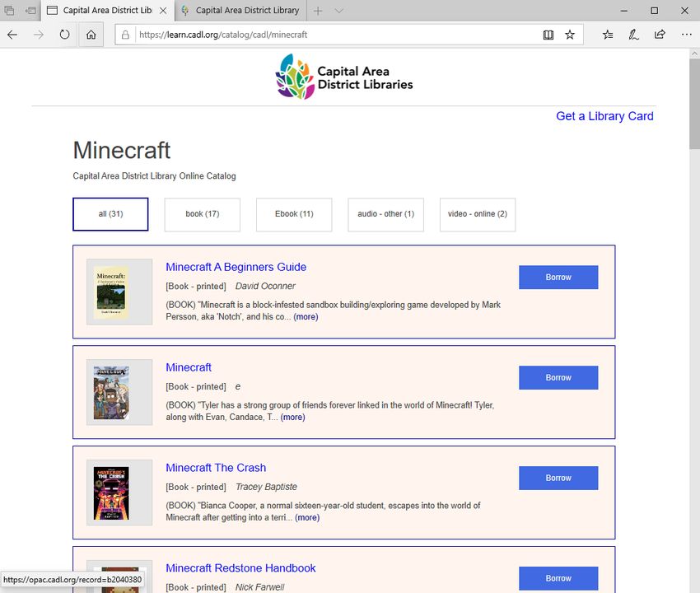Open the add notes pen tool
Image resolution: width=700 pixels, height=593 pixels.
tap(633, 35)
